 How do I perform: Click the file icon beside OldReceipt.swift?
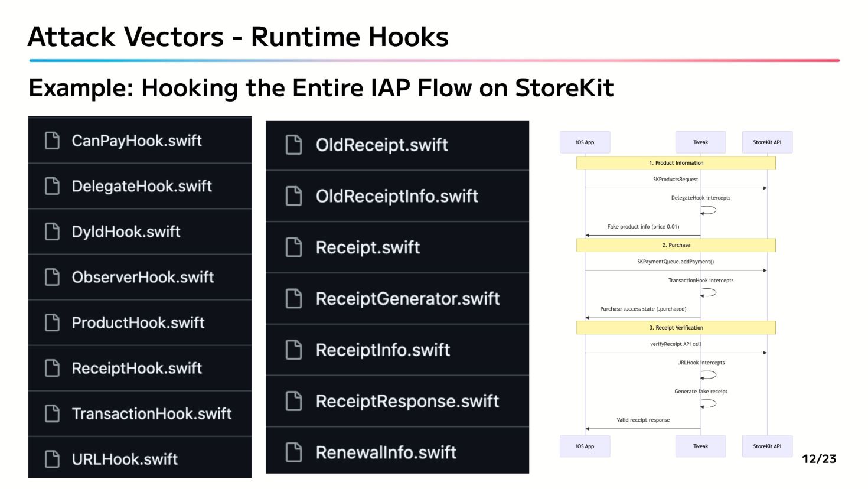(x=294, y=145)
